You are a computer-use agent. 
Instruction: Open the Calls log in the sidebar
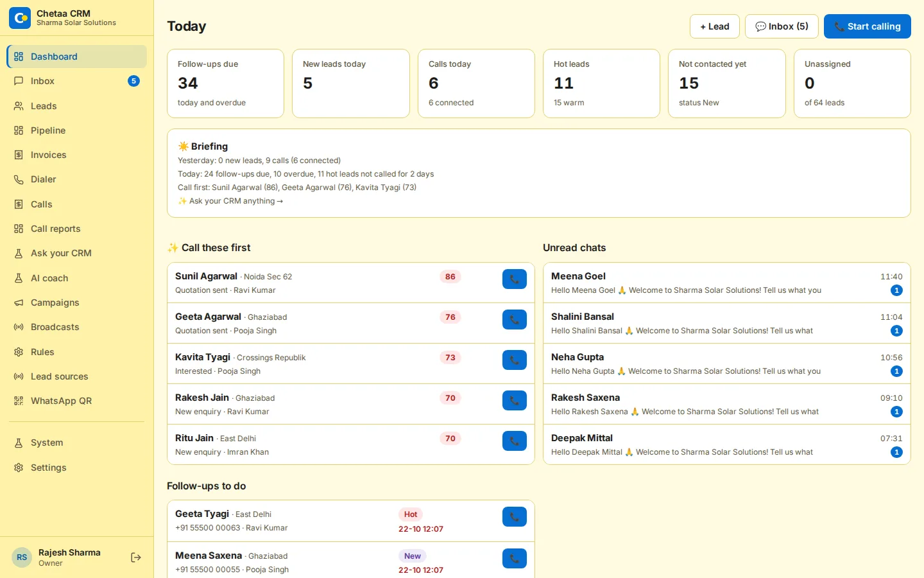(x=77, y=204)
